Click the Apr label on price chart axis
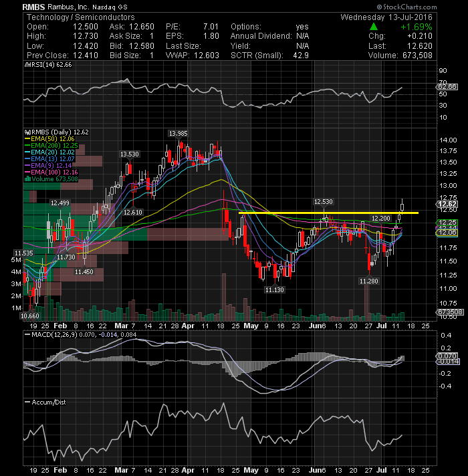Screen dimensions: 468x476 [188, 326]
